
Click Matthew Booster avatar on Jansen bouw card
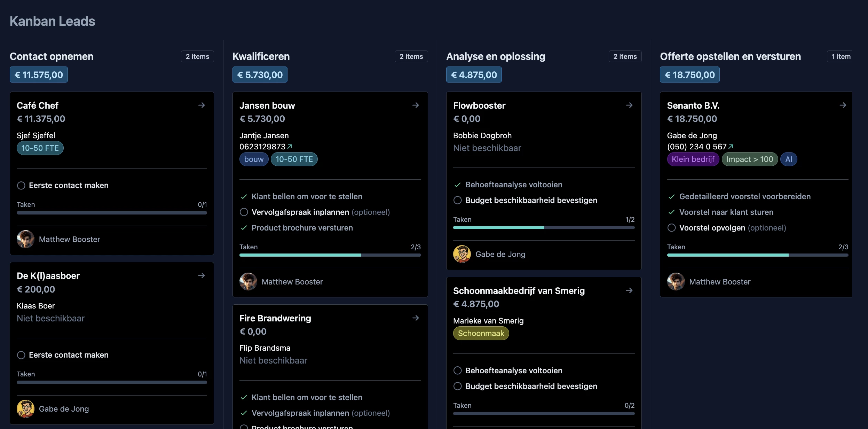click(248, 282)
